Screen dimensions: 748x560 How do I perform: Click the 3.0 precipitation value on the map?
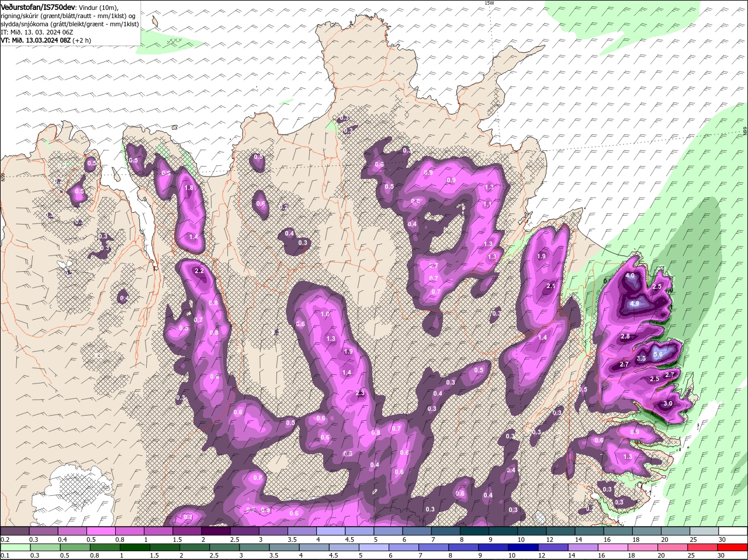coord(668,404)
